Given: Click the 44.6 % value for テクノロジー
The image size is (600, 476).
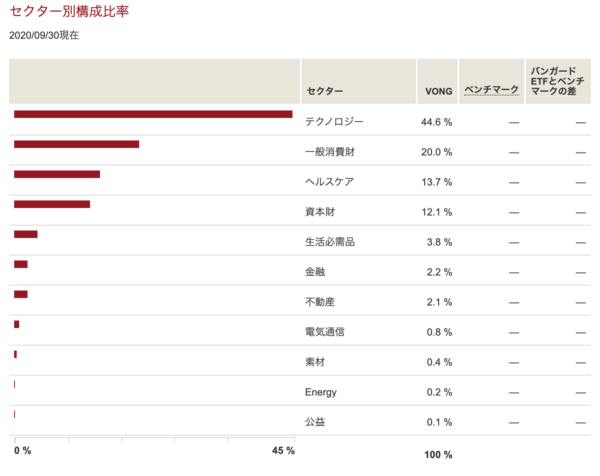Looking at the screenshot, I should [x=436, y=122].
